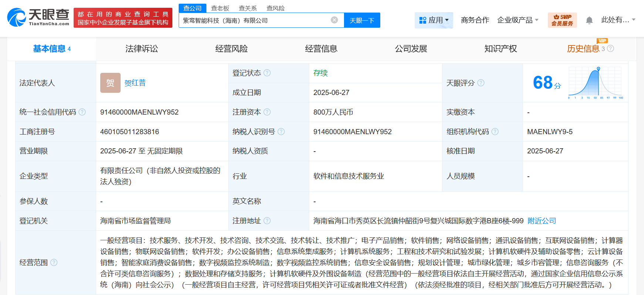The image size is (644, 295).
Task: Click help icon beside 统一社会信用代码
Action: [82, 112]
